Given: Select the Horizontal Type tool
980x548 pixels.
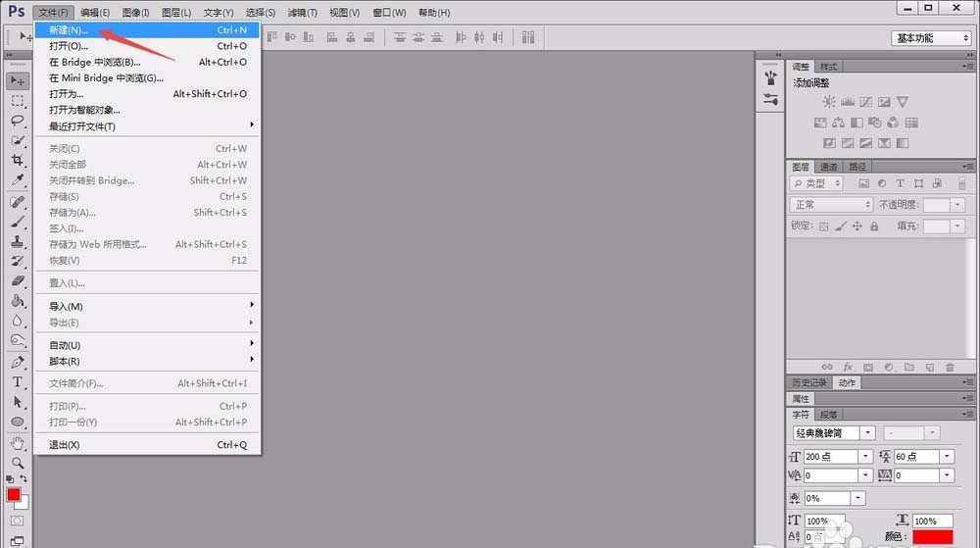Looking at the screenshot, I should point(17,381).
